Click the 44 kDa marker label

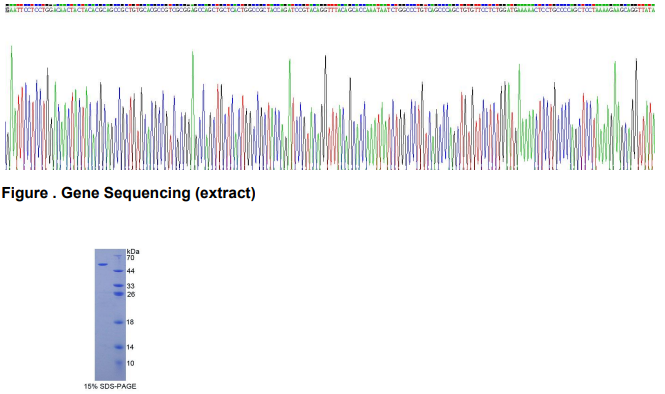(x=131, y=271)
